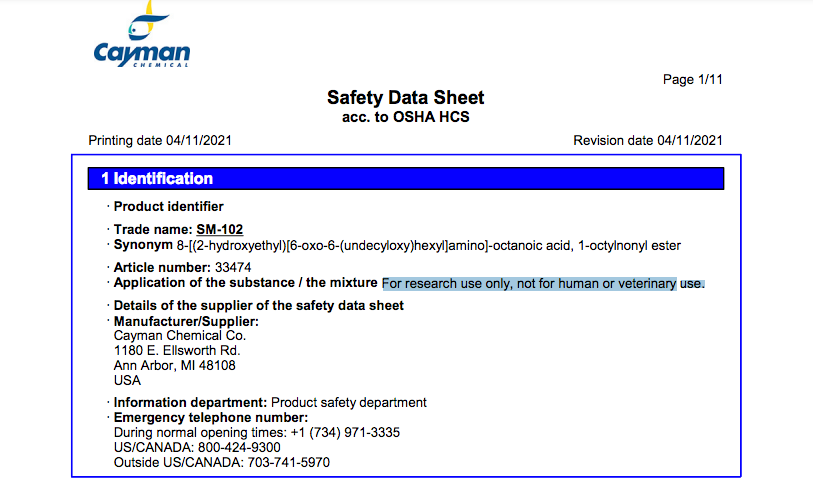Image resolution: width=813 pixels, height=480 pixels.
Task: Click the 1 Identification section header
Action: [x=406, y=178]
